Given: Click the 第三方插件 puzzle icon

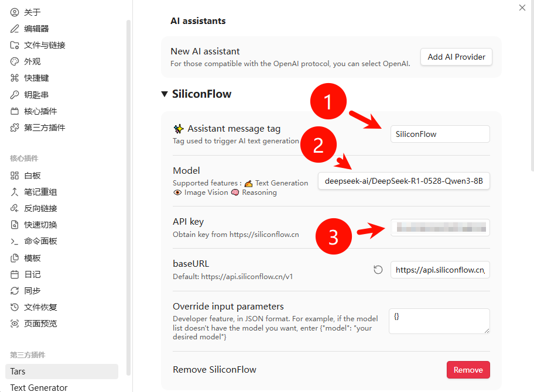Looking at the screenshot, I should (x=14, y=128).
